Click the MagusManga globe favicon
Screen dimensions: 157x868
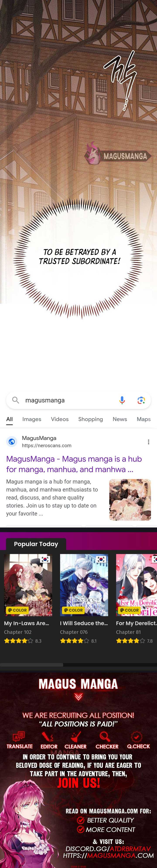(x=12, y=442)
